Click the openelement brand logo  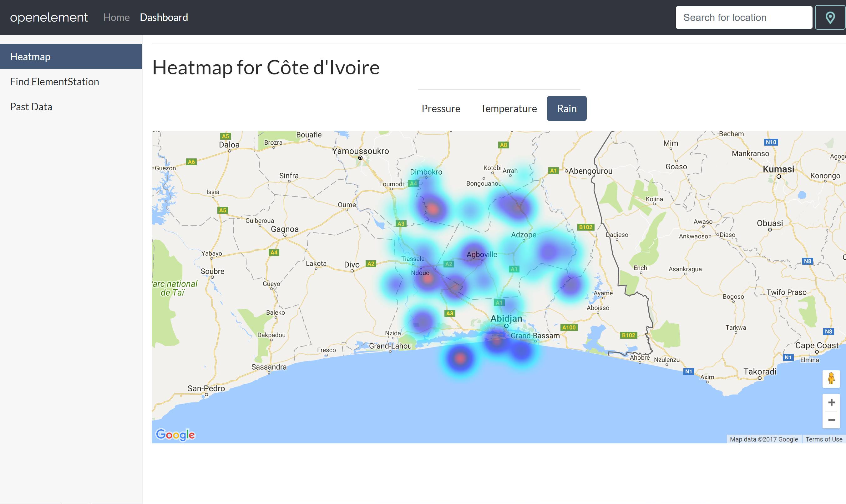pyautogui.click(x=49, y=18)
